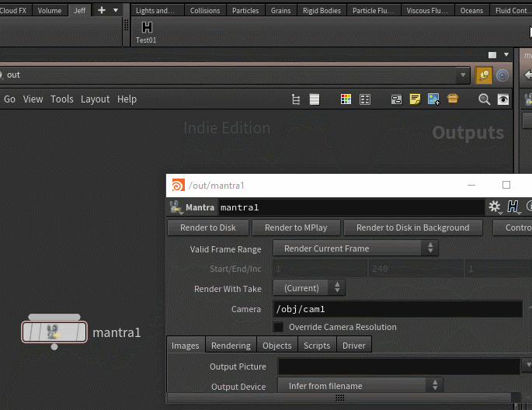Click the mantra1 node output connector
This screenshot has height=410, width=532.
click(54, 347)
